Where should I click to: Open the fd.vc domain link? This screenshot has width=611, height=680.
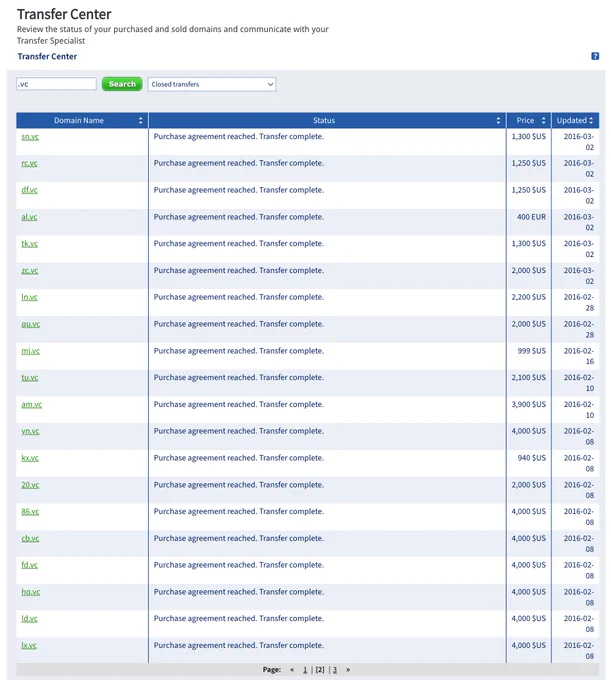(29, 565)
